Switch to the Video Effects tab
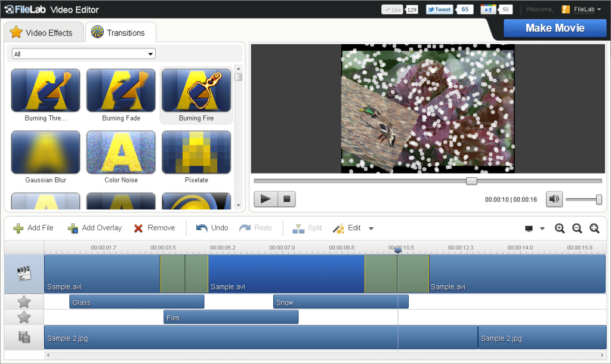The height and width of the screenshot is (364, 611). (x=44, y=32)
